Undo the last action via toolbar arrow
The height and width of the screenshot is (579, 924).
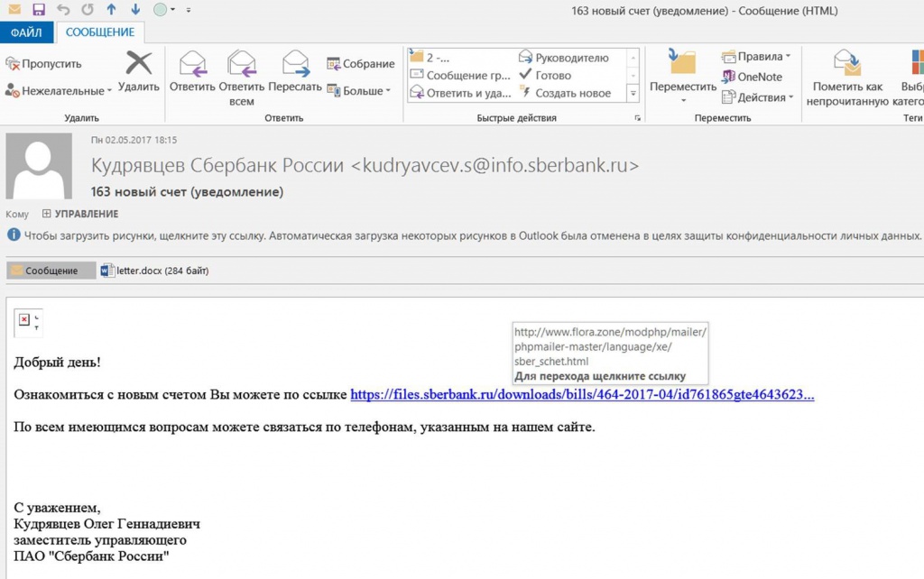click(x=63, y=9)
